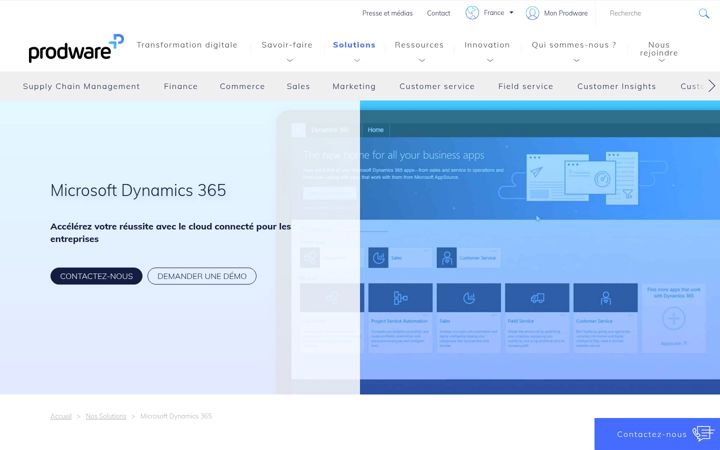Screen dimensions: 720x450
Task: Click Microsoft Dynamics 365 breadcrumb text
Action: pyautogui.click(x=176, y=416)
